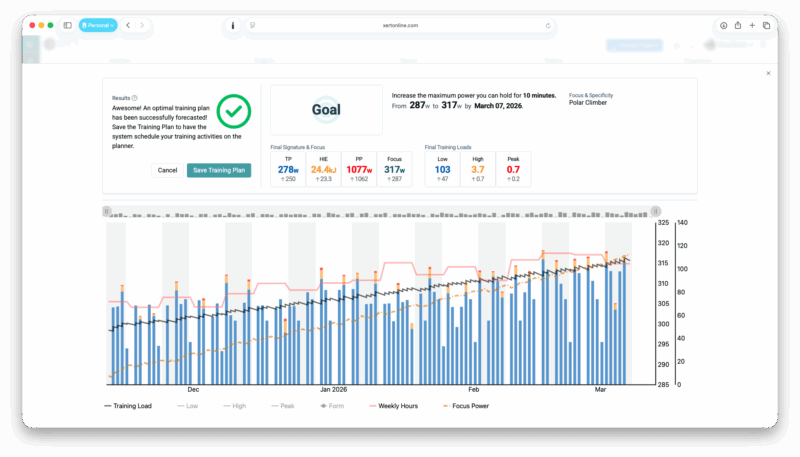Click the Goal target card
This screenshot has width=800, height=457.
click(x=326, y=110)
